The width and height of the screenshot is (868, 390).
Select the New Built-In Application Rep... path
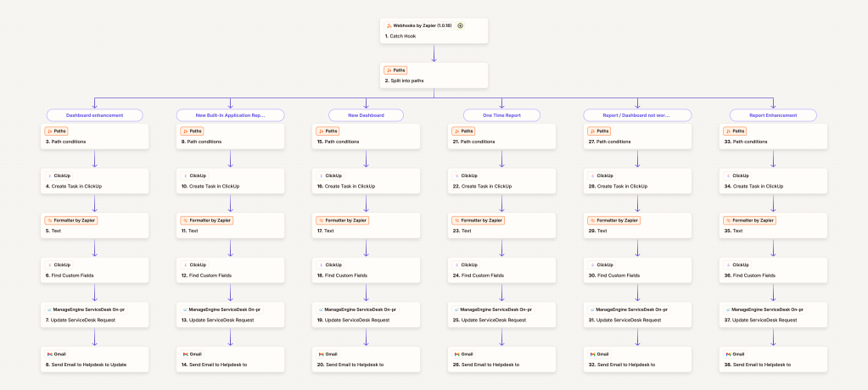point(230,114)
